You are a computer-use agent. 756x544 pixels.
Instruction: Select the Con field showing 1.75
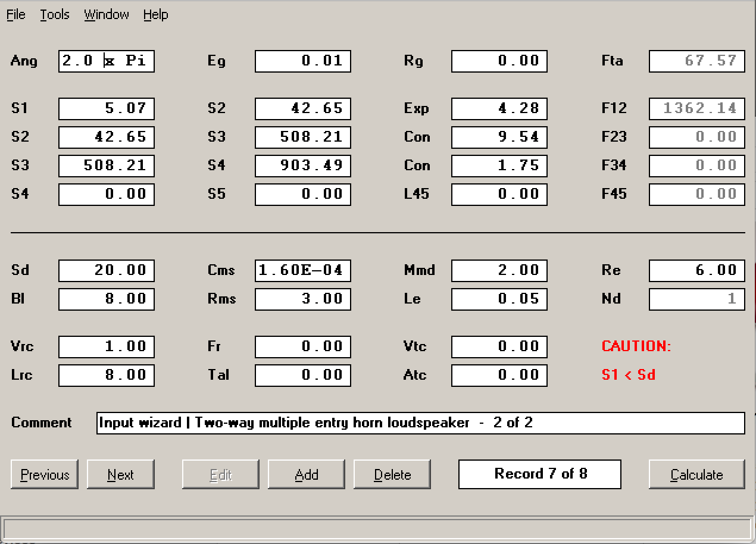(x=499, y=165)
